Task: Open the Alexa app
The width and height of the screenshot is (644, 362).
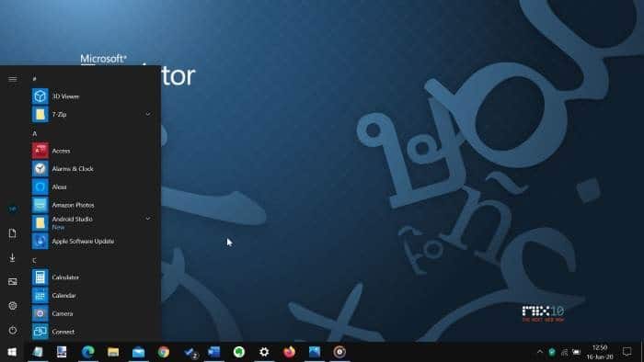Action: pyautogui.click(x=92, y=187)
